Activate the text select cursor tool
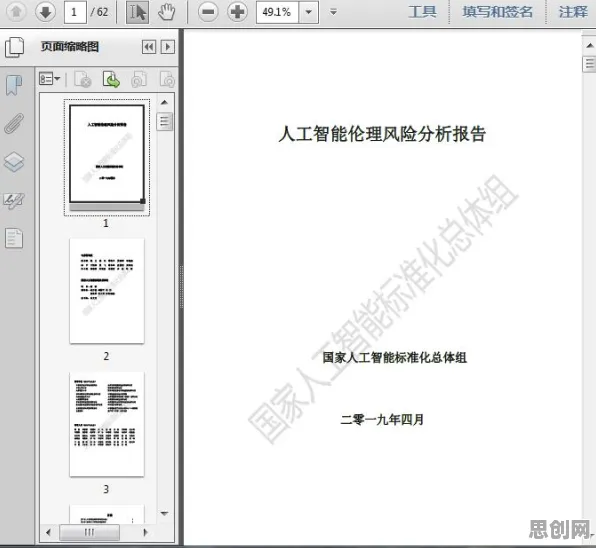This screenshot has width=596, height=548. coord(137,12)
